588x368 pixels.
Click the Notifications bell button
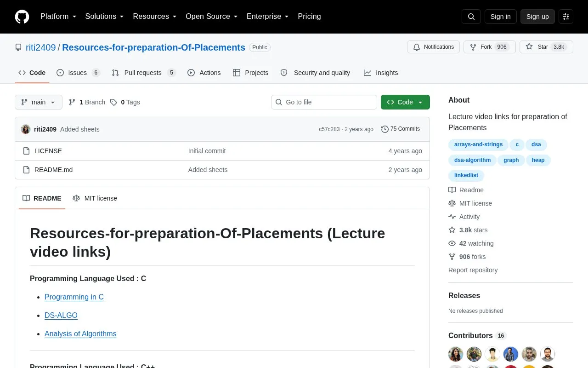point(433,47)
